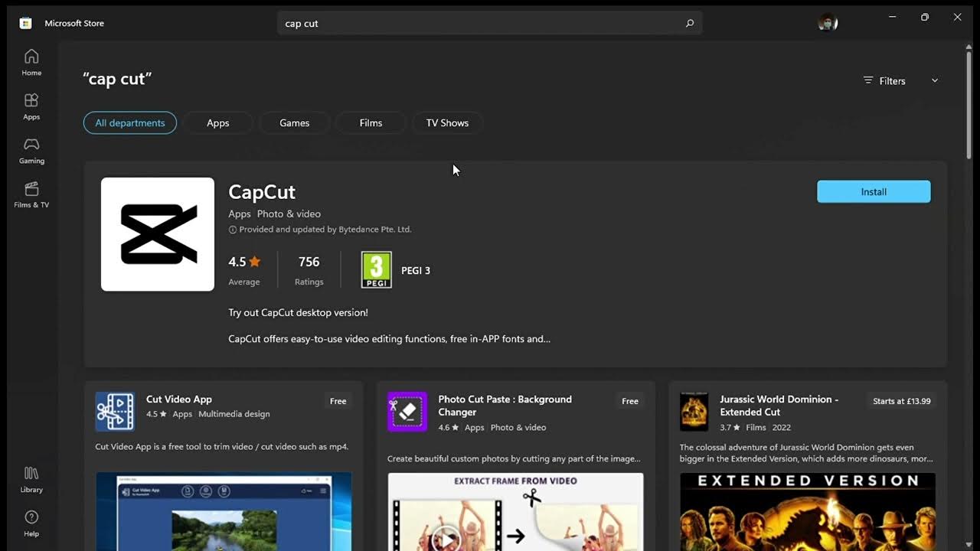
Task: Open the Cut Video App title
Action: click(179, 399)
